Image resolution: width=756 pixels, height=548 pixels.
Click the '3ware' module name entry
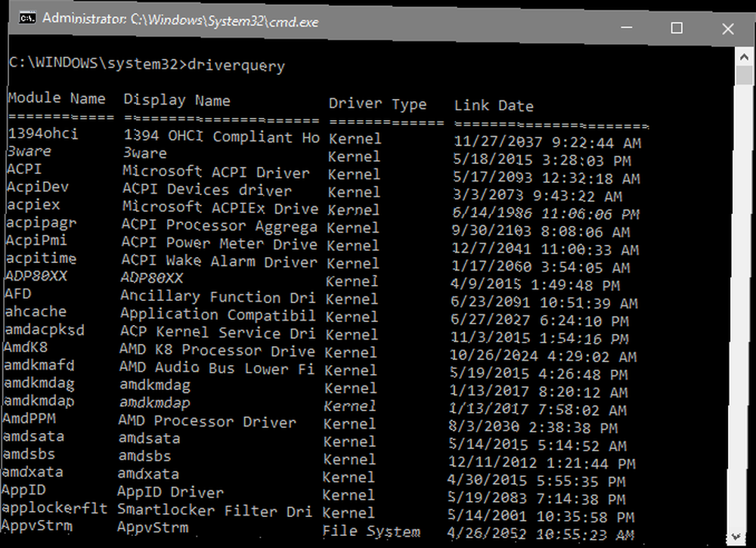pos(29,151)
